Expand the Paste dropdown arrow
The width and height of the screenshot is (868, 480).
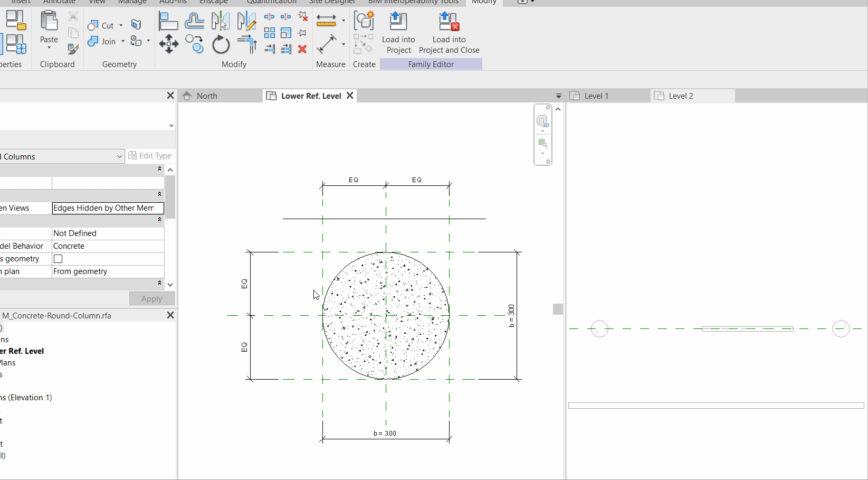pyautogui.click(x=49, y=48)
